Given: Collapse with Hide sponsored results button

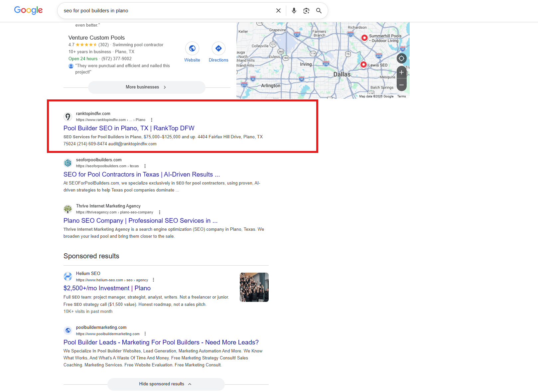Looking at the screenshot, I should 166,384.
